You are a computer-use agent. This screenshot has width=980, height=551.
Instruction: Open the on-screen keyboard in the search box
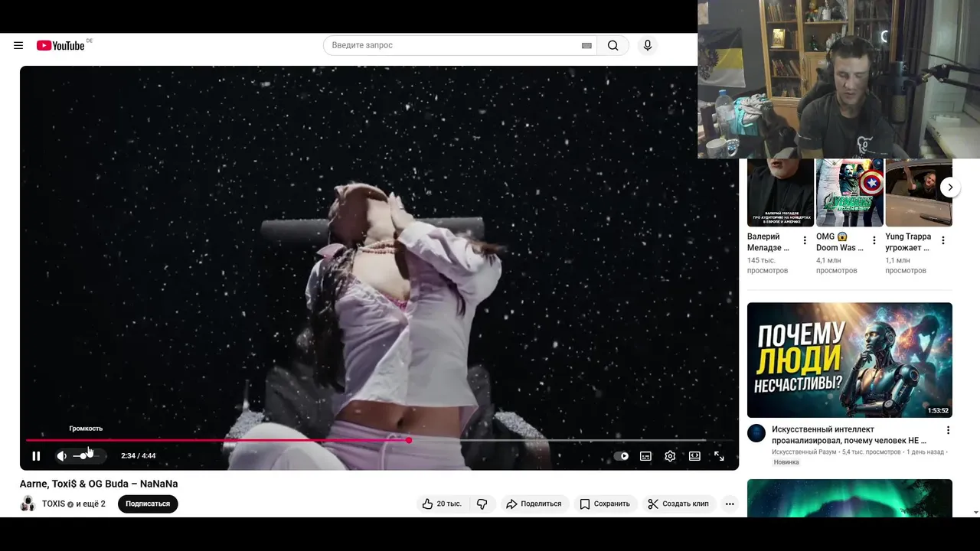(x=586, y=45)
